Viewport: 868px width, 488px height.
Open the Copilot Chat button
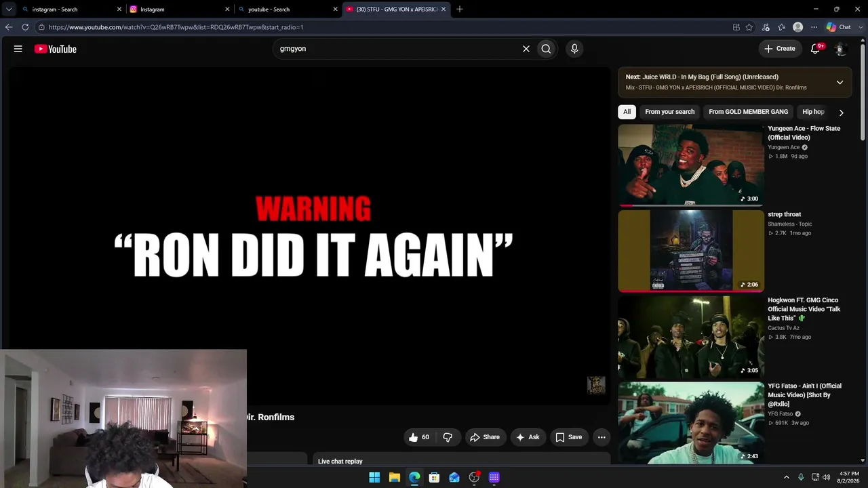(x=838, y=27)
